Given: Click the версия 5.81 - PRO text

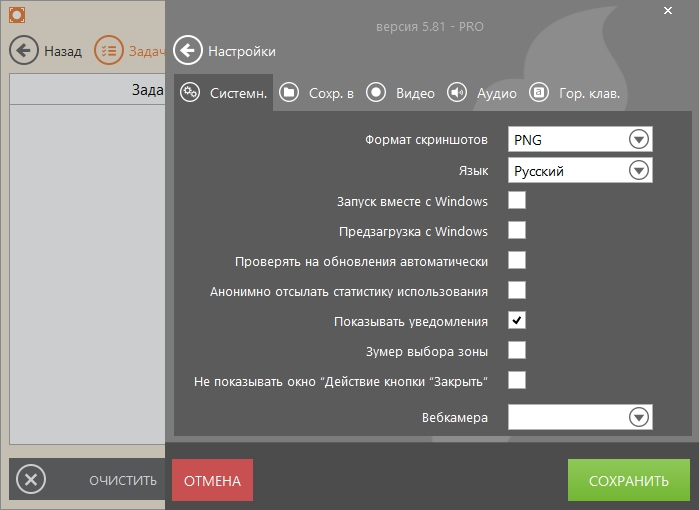Looking at the screenshot, I should (x=430, y=27).
